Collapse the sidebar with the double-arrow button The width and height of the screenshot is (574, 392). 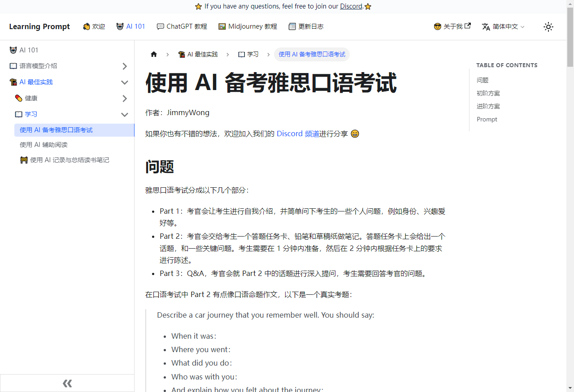pos(67,383)
